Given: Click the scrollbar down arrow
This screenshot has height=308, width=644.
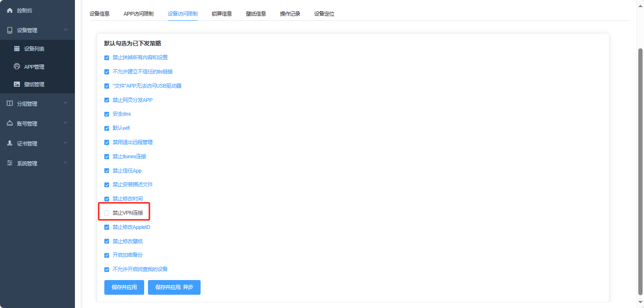Looking at the screenshot, I should pos(640,303).
